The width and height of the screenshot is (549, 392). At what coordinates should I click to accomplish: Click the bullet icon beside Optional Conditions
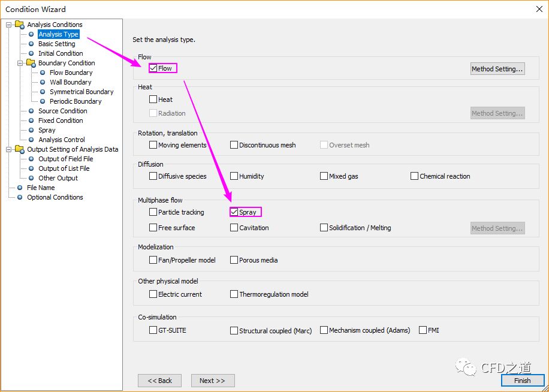20,197
